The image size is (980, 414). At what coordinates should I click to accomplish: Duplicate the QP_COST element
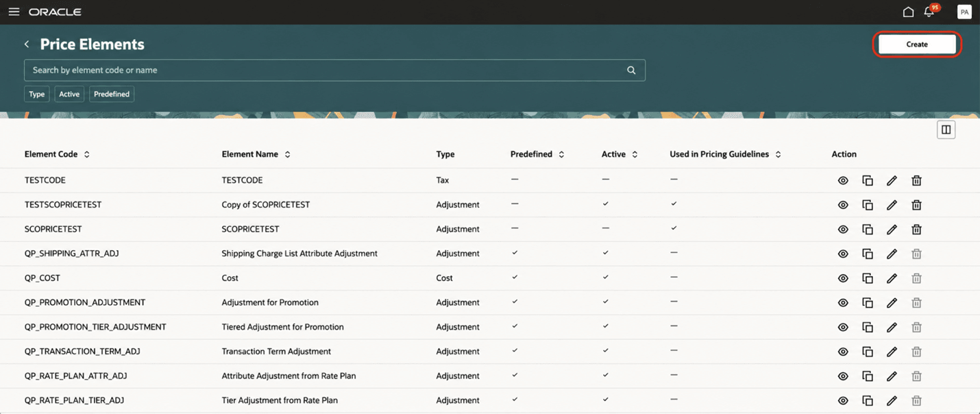[868, 278]
